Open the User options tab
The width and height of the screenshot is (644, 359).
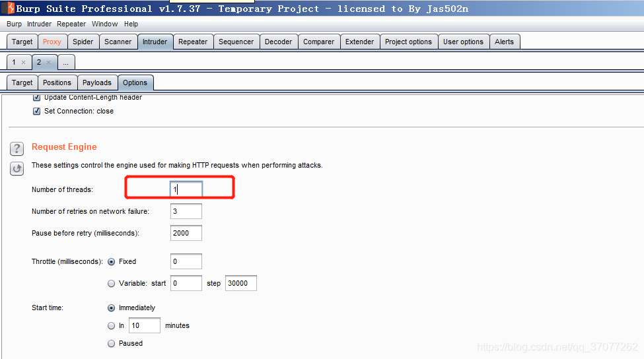463,42
